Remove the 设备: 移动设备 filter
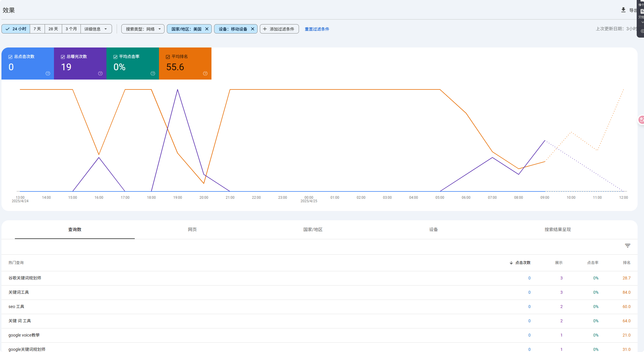Viewport: 644px width, 352px height. pos(253,29)
